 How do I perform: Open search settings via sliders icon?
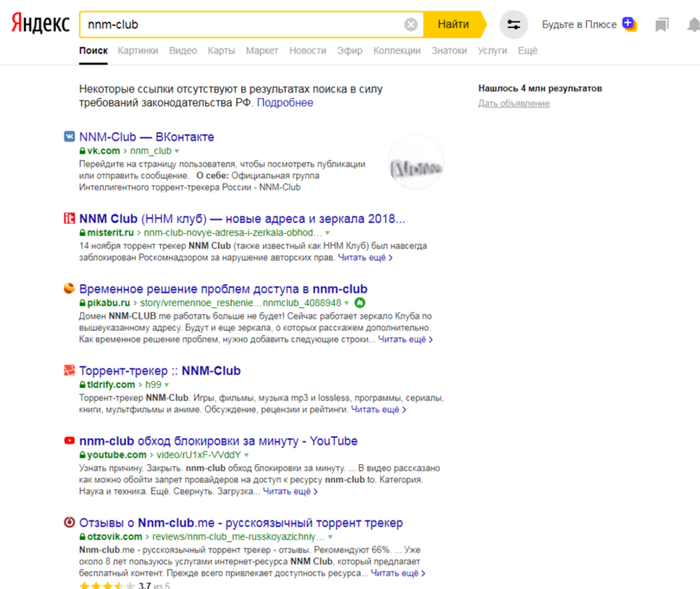pyautogui.click(x=514, y=24)
